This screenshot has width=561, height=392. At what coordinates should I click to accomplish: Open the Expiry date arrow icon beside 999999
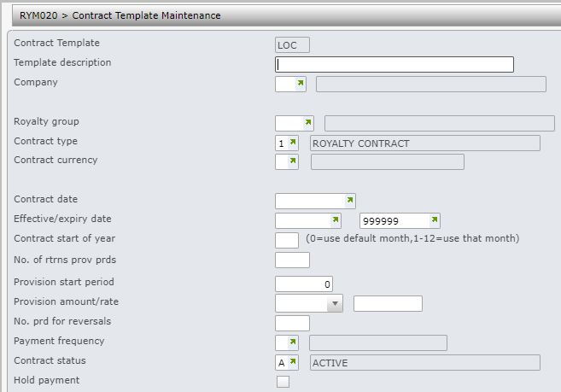pos(435,219)
